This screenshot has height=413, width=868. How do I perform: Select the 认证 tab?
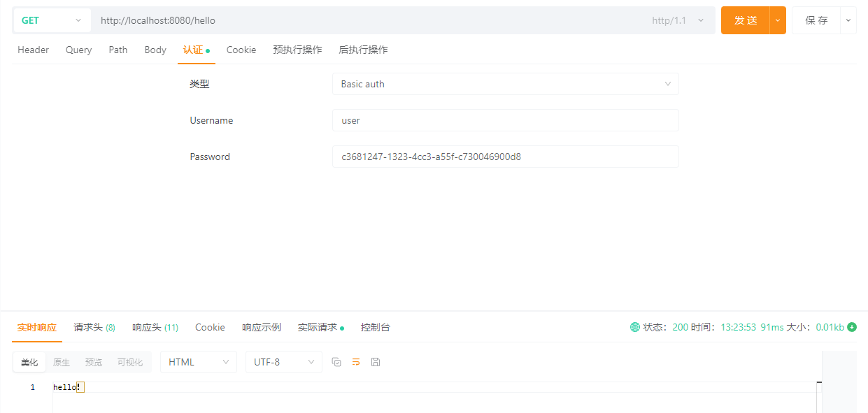196,50
